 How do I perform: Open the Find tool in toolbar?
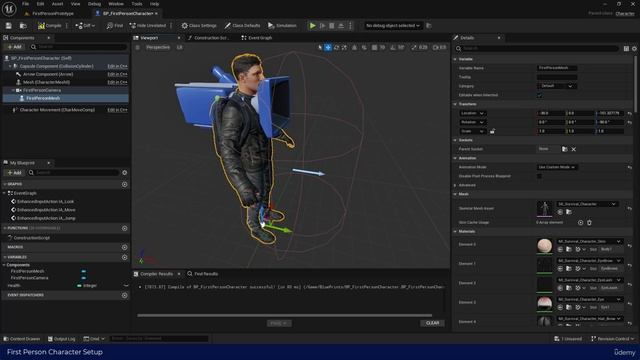click(x=115, y=26)
